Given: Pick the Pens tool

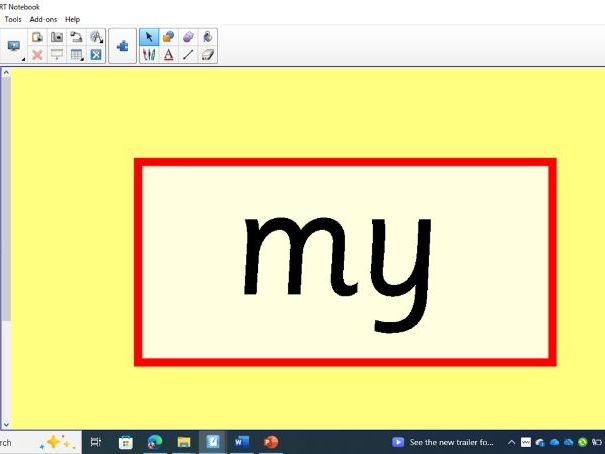Looking at the screenshot, I should point(149,55).
